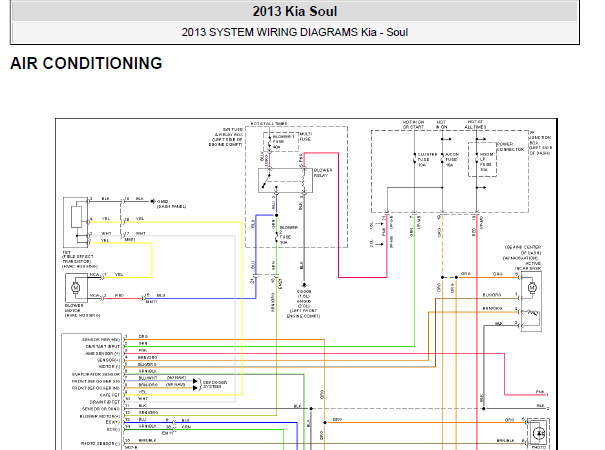Click the HOT IN ON OR START header
605x450 pixels.
tap(413, 124)
